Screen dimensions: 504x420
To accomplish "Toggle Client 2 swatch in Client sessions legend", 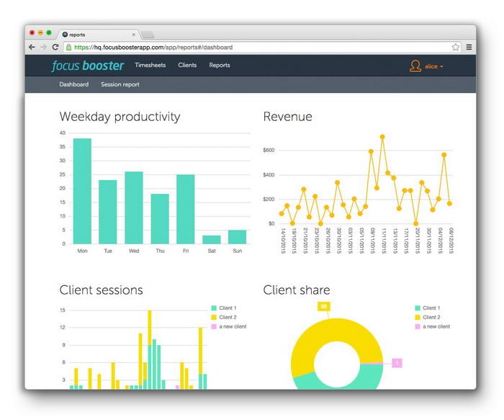I will 214,318.
